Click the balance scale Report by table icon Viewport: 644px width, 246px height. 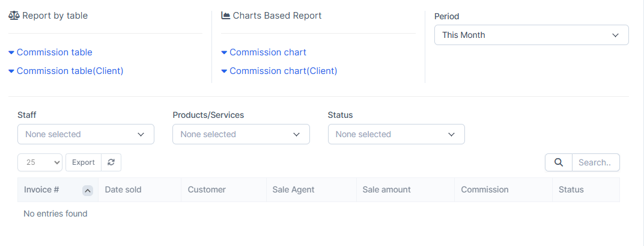click(14, 16)
